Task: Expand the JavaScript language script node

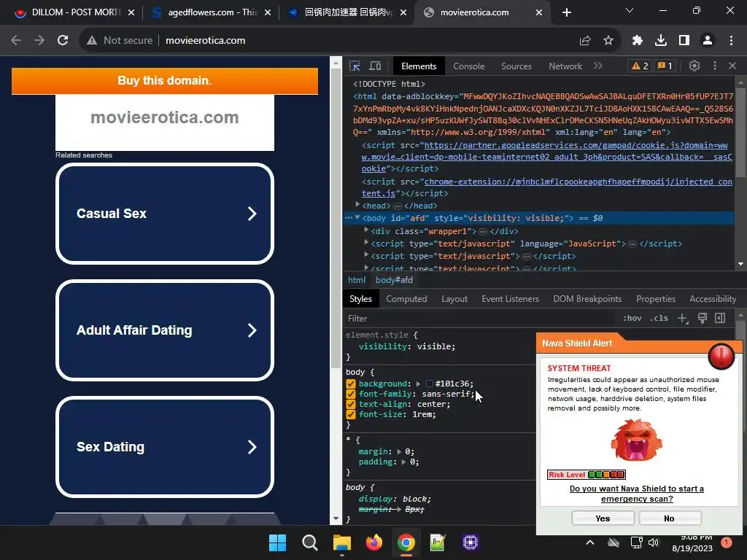Action: pos(366,243)
